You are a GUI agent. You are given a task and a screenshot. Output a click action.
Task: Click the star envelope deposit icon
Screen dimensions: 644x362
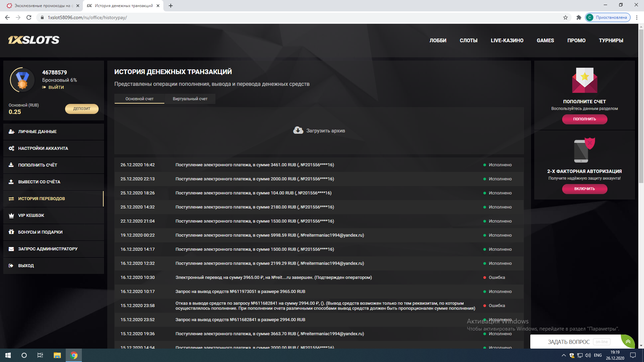click(584, 80)
